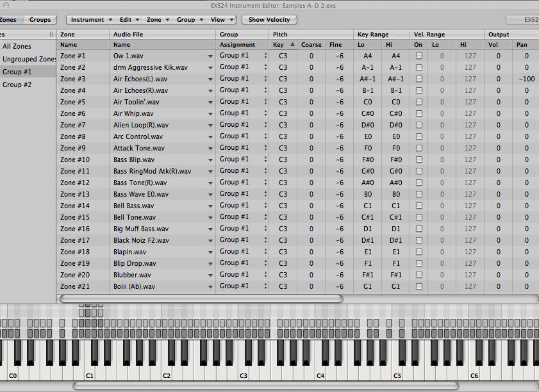Click the sidebar resize handle icon

51,34
